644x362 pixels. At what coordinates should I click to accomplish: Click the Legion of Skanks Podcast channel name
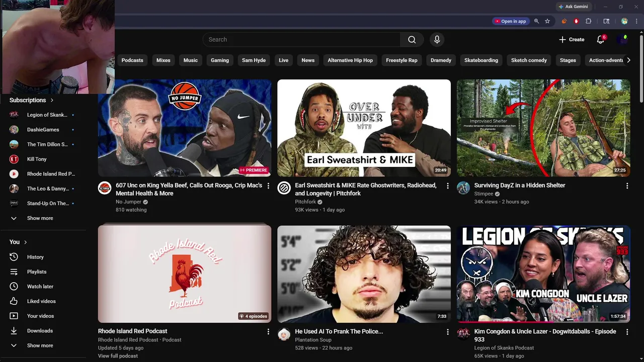tap(504, 348)
